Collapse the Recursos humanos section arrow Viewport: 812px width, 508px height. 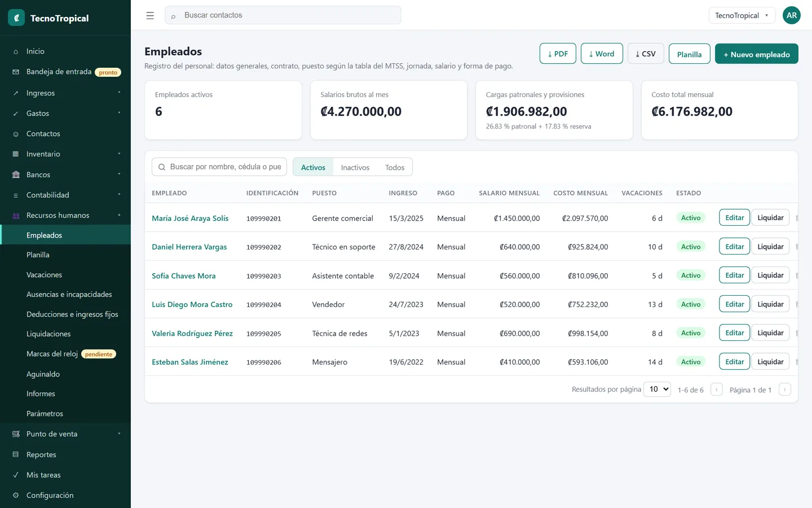119,215
